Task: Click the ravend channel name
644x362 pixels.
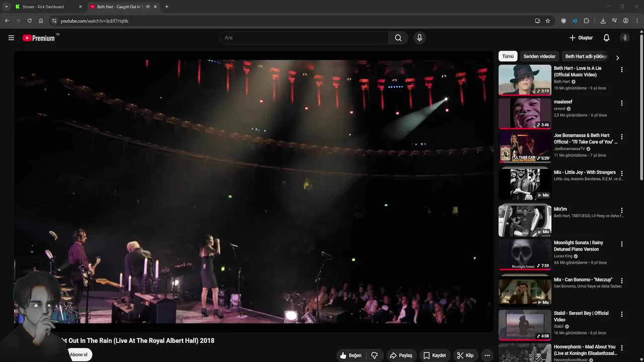Action: coord(559,109)
